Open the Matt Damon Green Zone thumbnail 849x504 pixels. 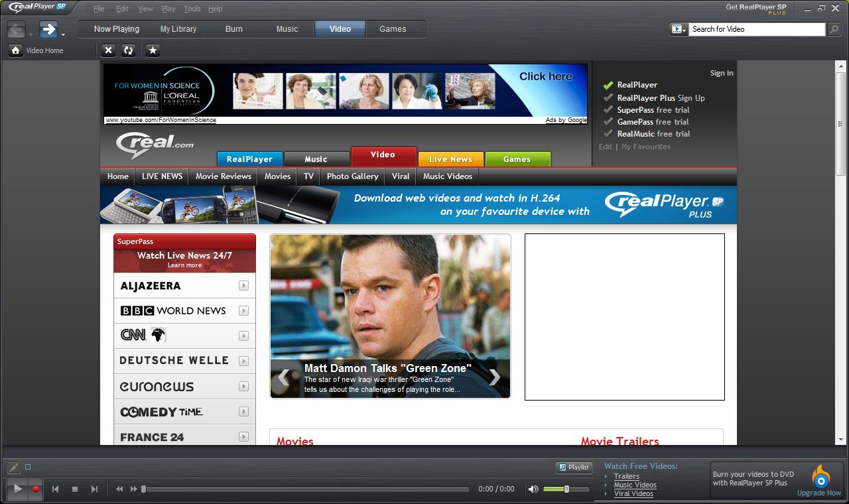coord(390,316)
